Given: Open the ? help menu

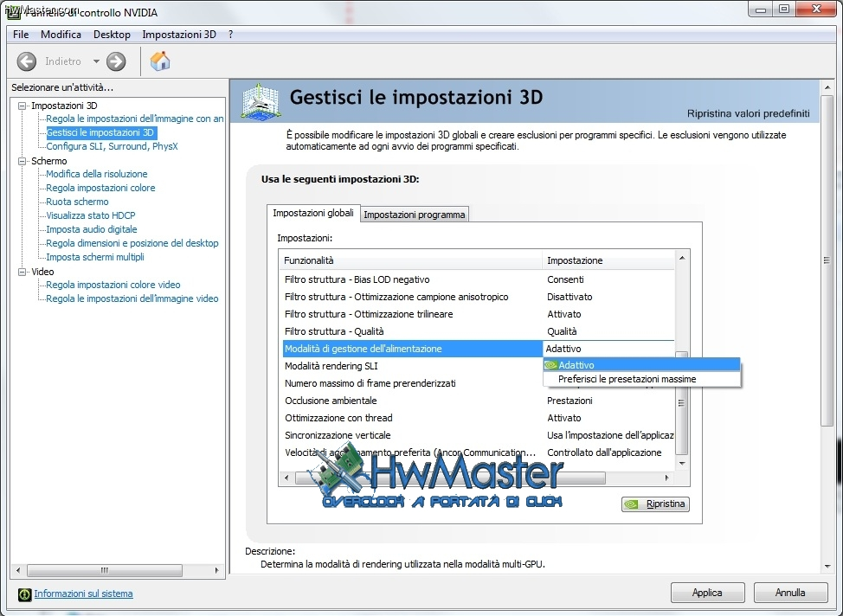Looking at the screenshot, I should coord(230,35).
